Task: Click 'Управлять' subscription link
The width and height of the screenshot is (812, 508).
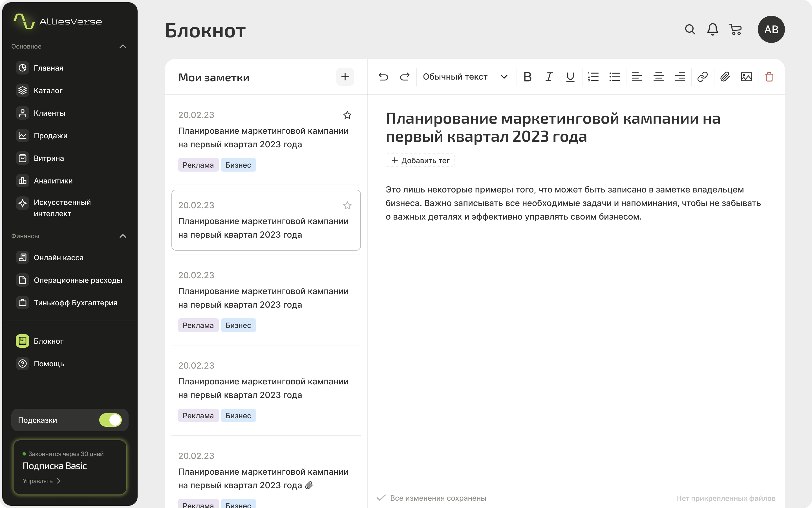Action: (x=41, y=481)
